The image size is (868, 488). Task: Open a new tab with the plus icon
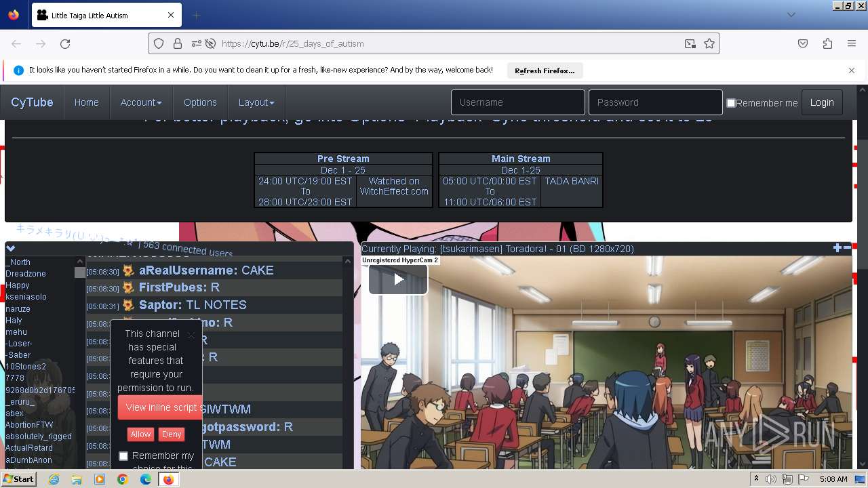pyautogui.click(x=196, y=15)
